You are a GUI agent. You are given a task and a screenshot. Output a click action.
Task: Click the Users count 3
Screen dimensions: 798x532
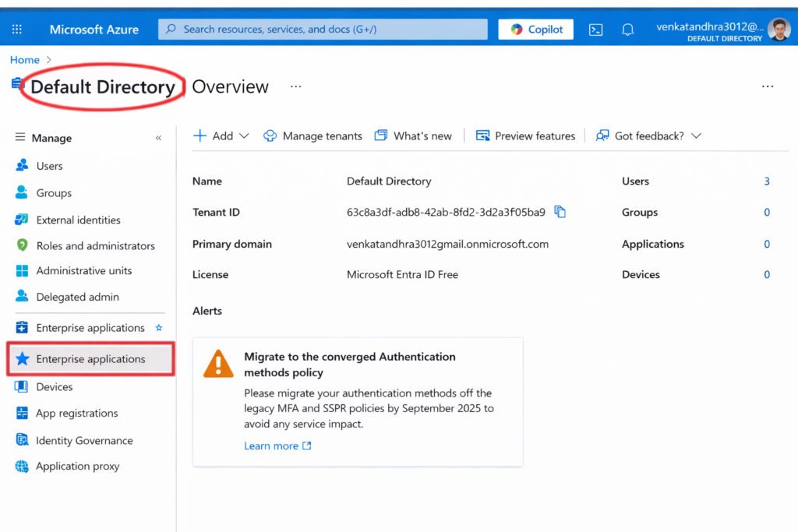(x=767, y=181)
